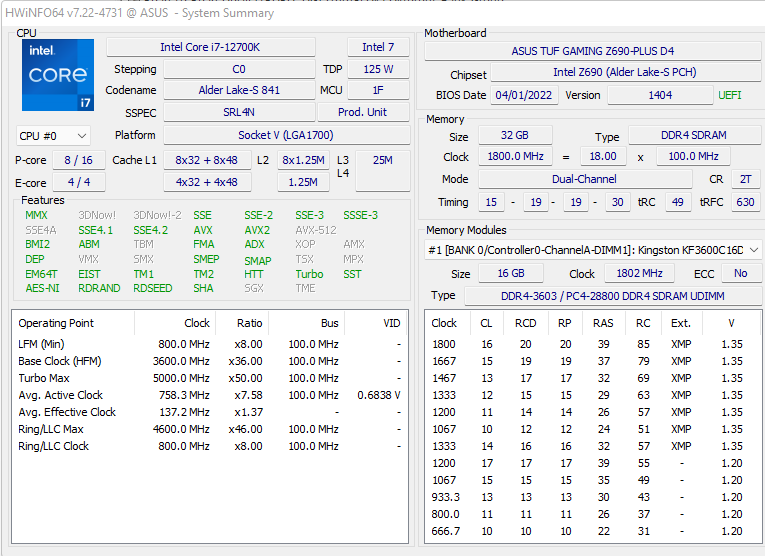Click the memory multiplier 18.00
This screenshot has width=765, height=556.
[603, 156]
